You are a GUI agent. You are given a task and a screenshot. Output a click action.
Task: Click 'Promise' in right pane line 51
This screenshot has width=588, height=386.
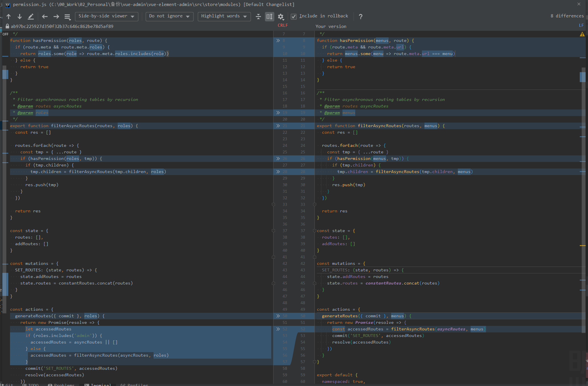point(364,322)
